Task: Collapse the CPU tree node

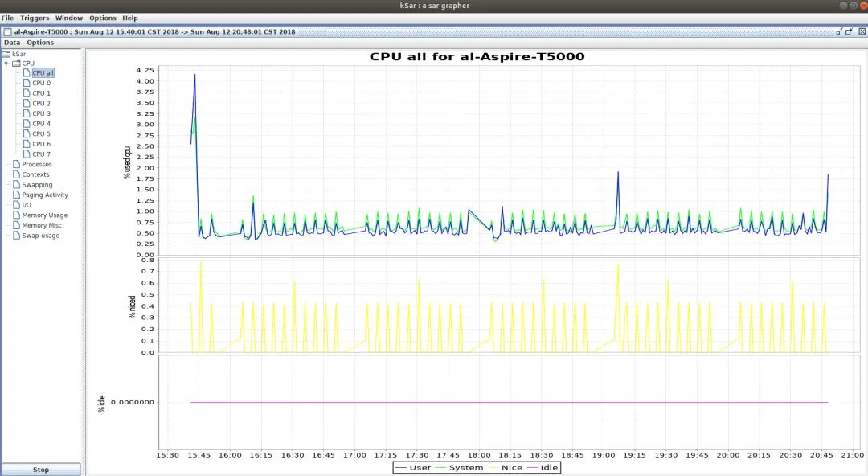Action: coord(6,64)
